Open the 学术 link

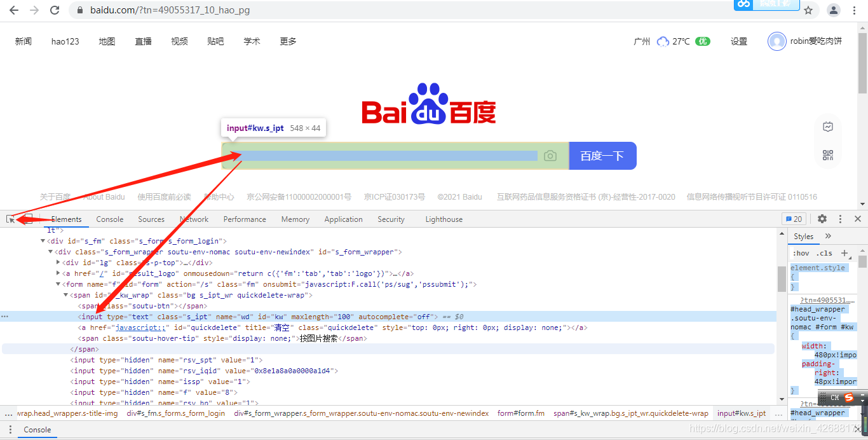coord(252,41)
